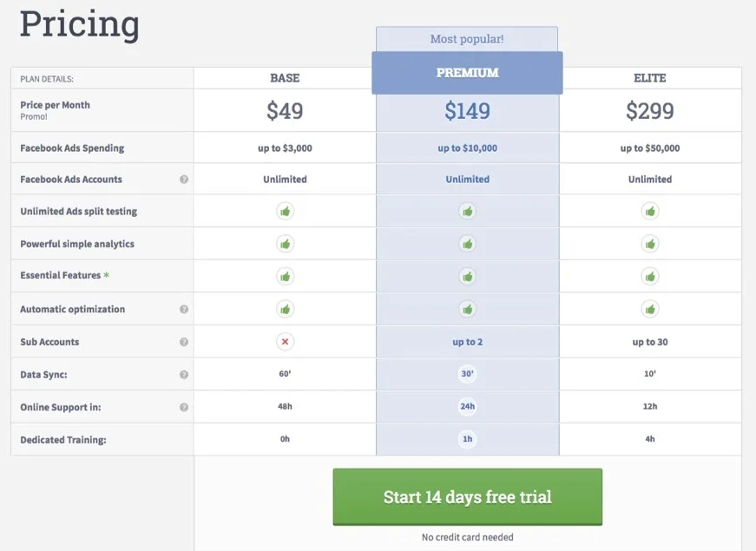756x551 pixels.
Task: Click Premium thumbs-up for Unlimited Ads split testing
Action: 467,211
